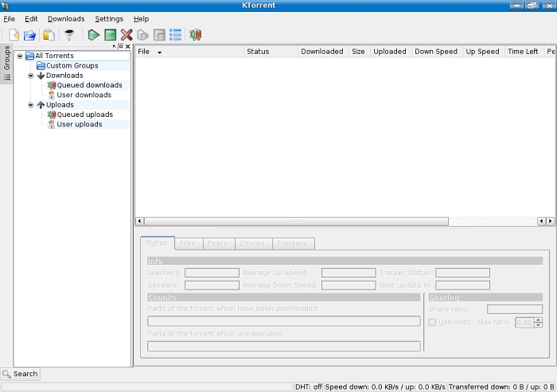Decrease Max ratio with the spinner down arrow
Screen dimensions: 557x392
tap(539, 325)
